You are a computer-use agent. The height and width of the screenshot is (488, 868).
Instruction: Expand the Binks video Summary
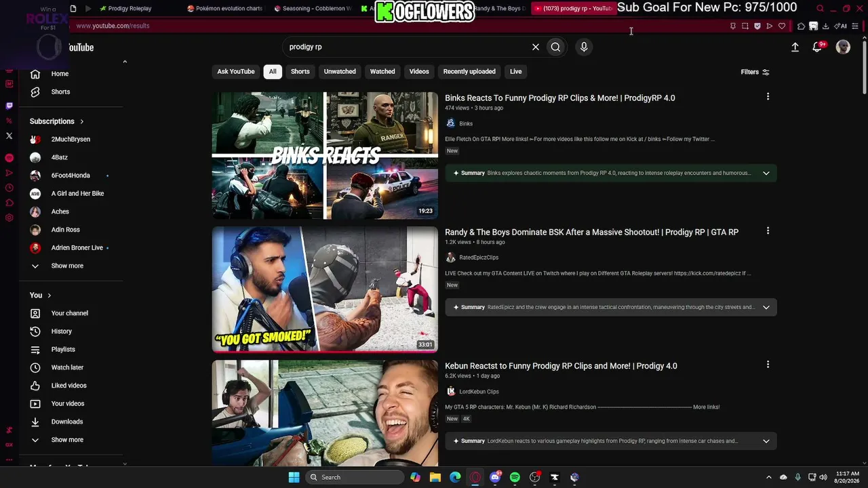(x=766, y=173)
